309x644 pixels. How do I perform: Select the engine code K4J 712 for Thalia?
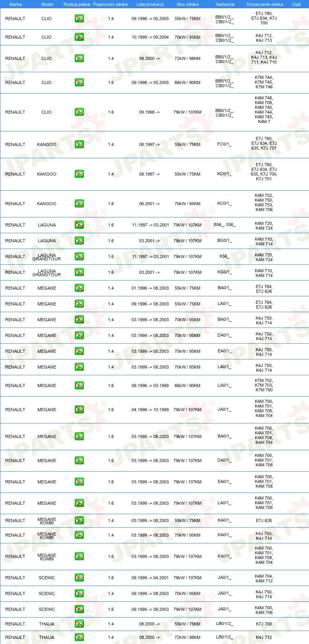coord(264,637)
